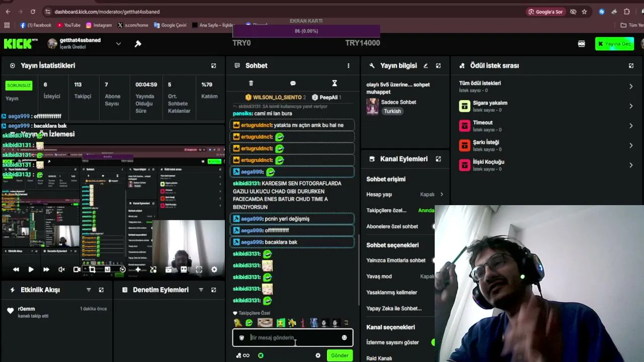Viewport: 644px width, 362px height.
Task: Click the Turkish language tag
Action: tap(392, 111)
